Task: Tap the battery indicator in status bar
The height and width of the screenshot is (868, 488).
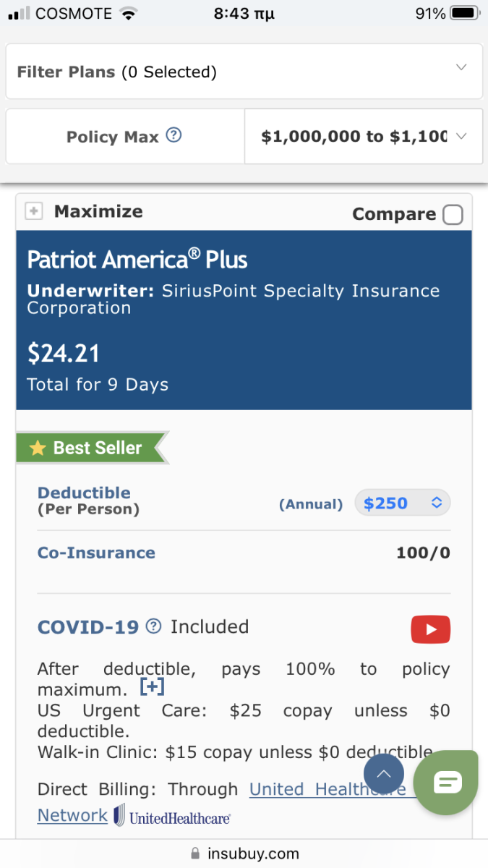Action: pos(463,13)
